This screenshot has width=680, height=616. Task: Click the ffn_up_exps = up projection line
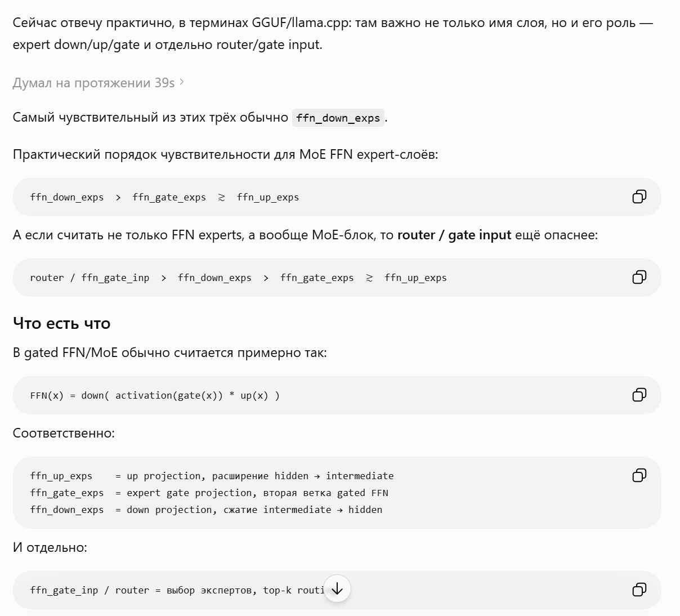pyautogui.click(x=212, y=476)
